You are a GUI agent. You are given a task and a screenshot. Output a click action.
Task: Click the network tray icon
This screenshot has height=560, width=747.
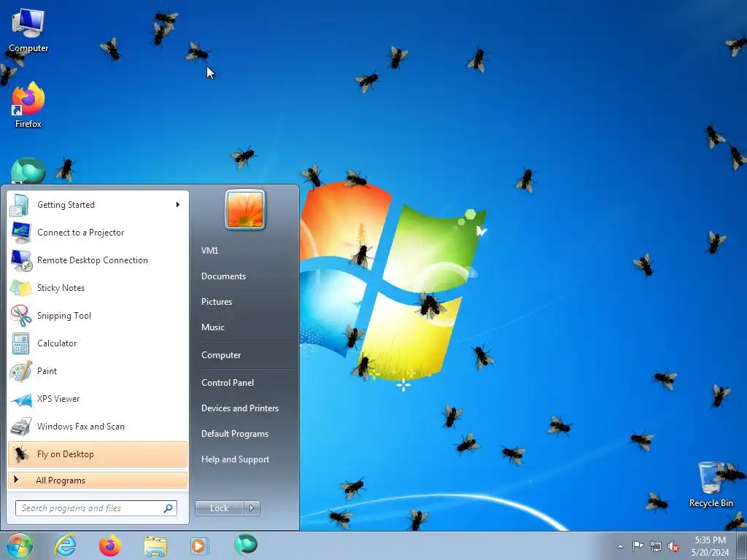[656, 546]
